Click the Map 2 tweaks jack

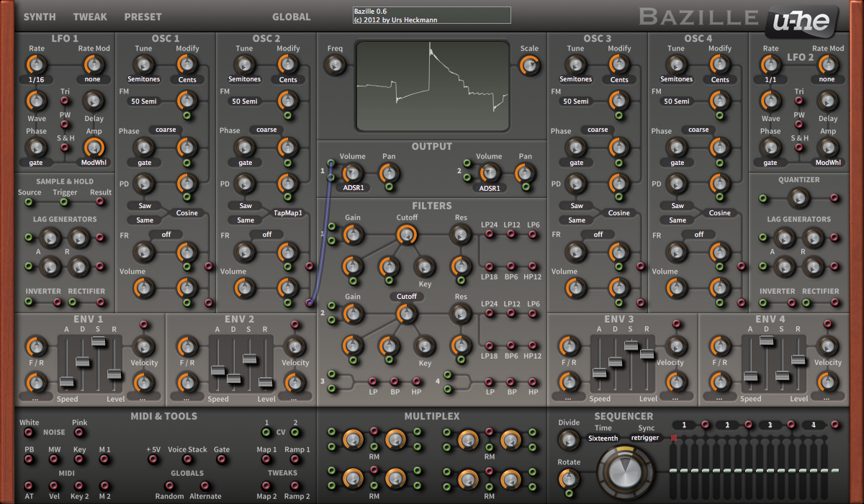click(x=266, y=486)
